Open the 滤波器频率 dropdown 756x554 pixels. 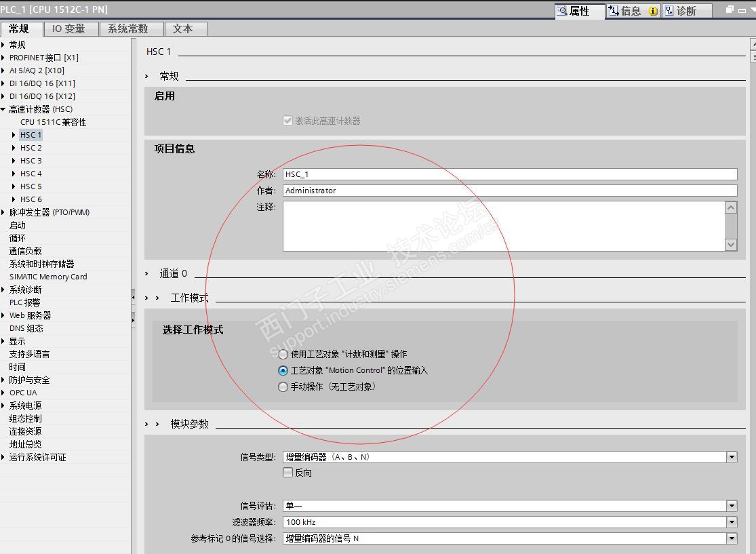coord(732,522)
